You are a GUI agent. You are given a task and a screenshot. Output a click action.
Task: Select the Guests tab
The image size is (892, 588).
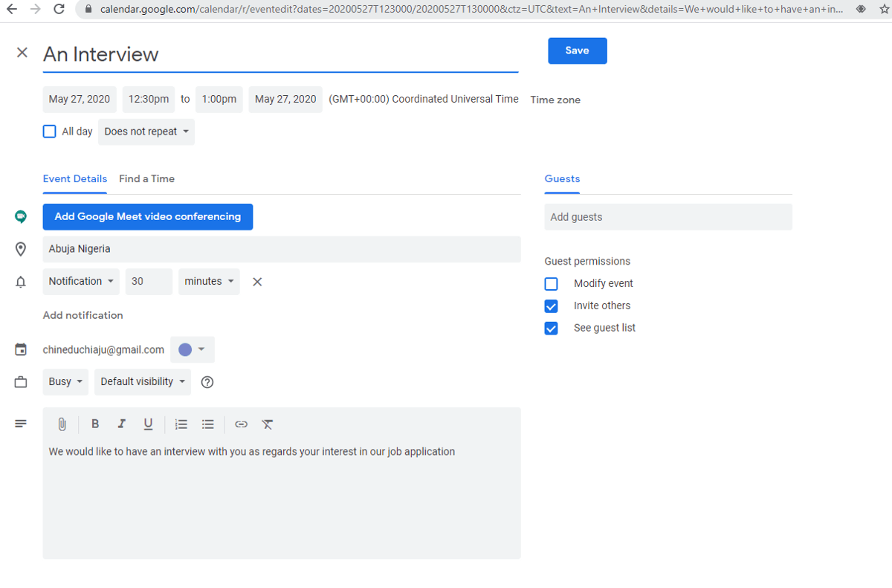tap(561, 178)
